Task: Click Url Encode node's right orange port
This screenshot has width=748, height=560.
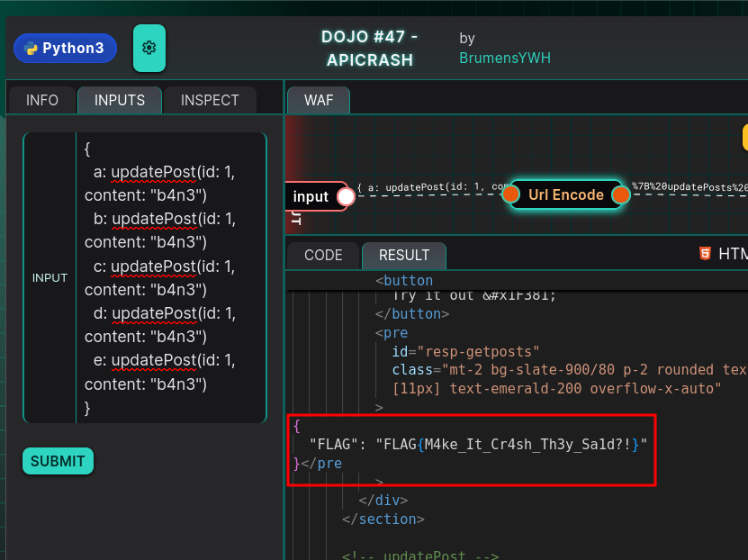Action: (620, 194)
